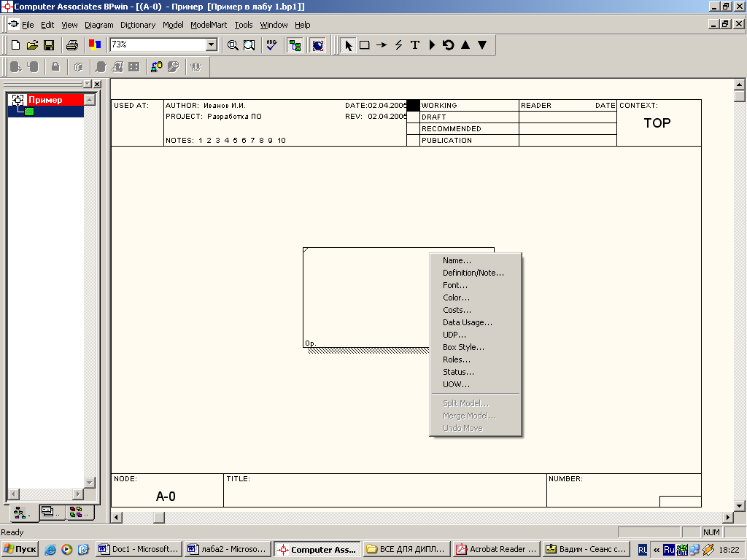747x560 pixels.
Task: Select the Squiggle lightning tool
Action: pos(398,45)
